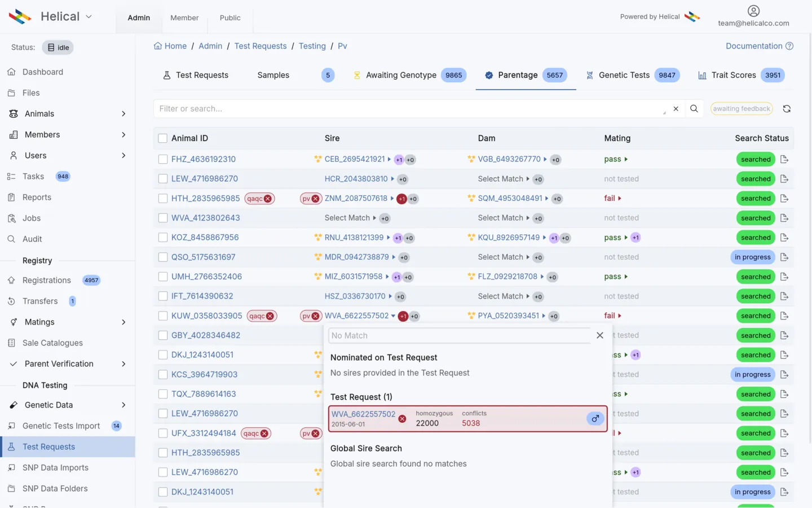The image size is (812, 508).
Task: Click the No Match input in popup
Action: coord(460,335)
